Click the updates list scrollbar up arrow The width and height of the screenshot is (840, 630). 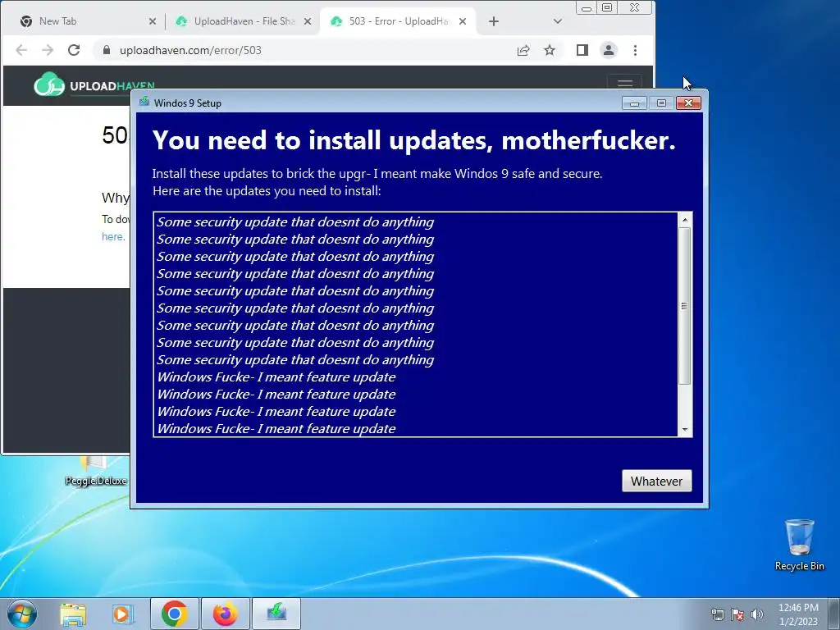pos(685,220)
